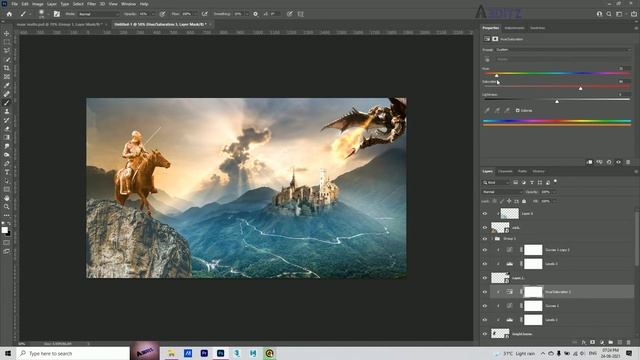Toggle the layer filter switch
640x360 pixels.
pos(556,181)
